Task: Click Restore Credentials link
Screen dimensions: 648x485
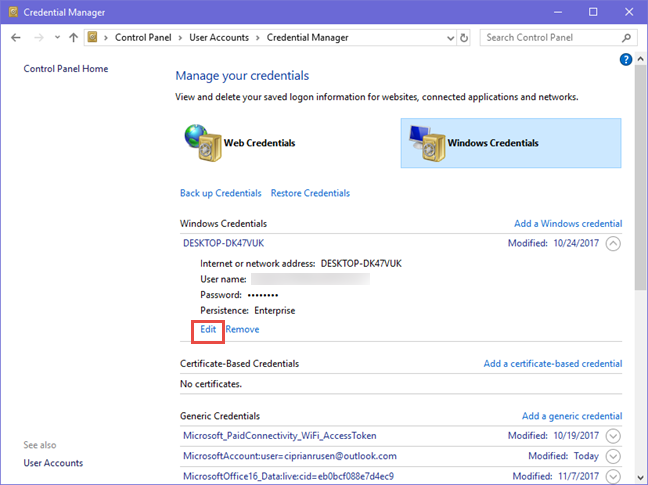Action: pos(310,193)
